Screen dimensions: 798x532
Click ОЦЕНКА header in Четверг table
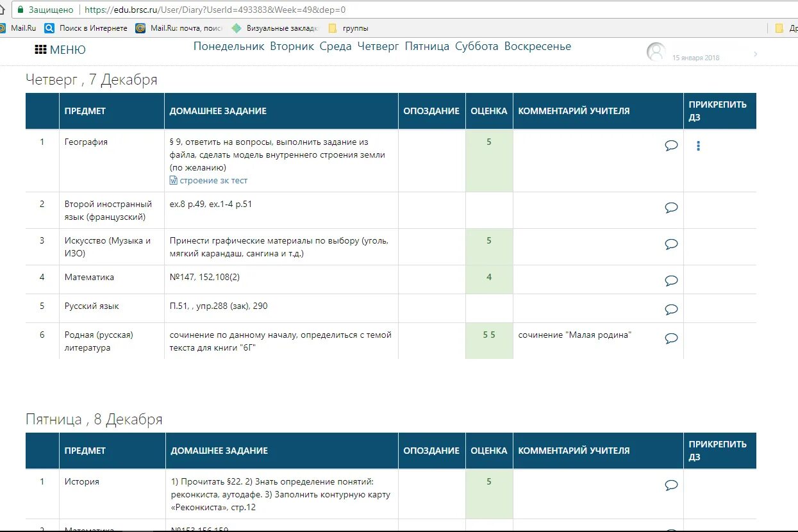coord(489,111)
